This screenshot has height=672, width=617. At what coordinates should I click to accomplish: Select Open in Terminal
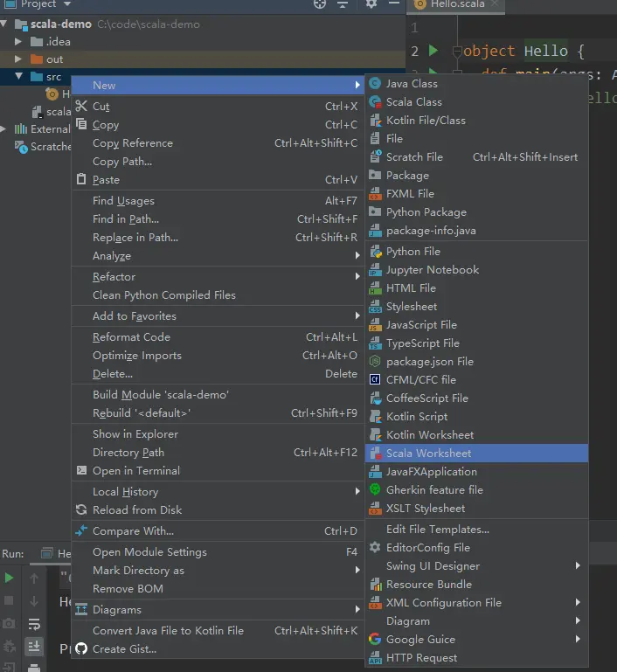pyautogui.click(x=218, y=470)
